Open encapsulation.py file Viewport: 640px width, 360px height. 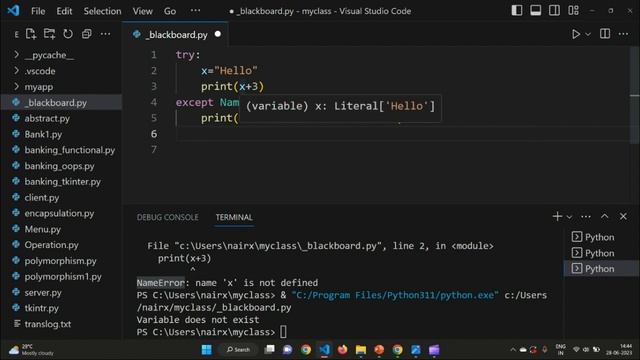tap(61, 213)
